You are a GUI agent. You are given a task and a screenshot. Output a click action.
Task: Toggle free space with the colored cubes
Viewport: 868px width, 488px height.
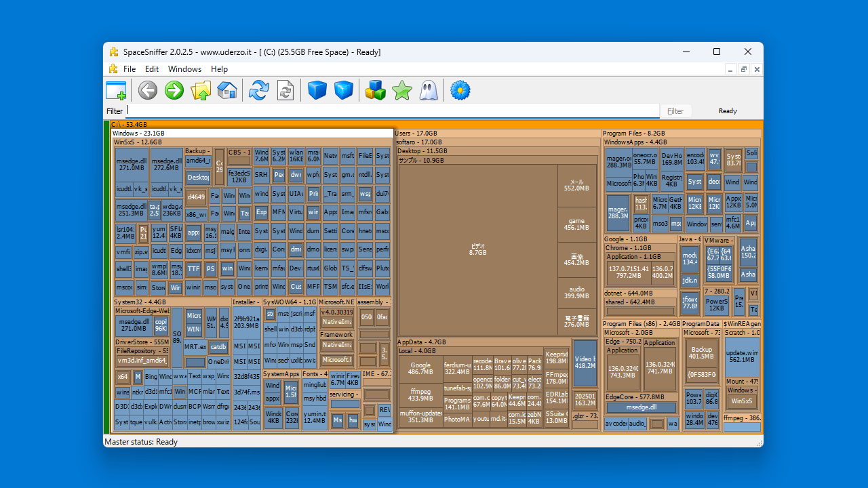(375, 90)
